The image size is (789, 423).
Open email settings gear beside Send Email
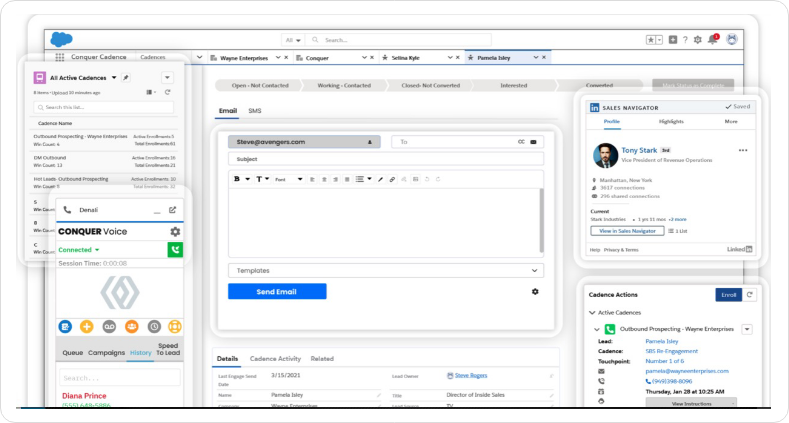point(535,292)
